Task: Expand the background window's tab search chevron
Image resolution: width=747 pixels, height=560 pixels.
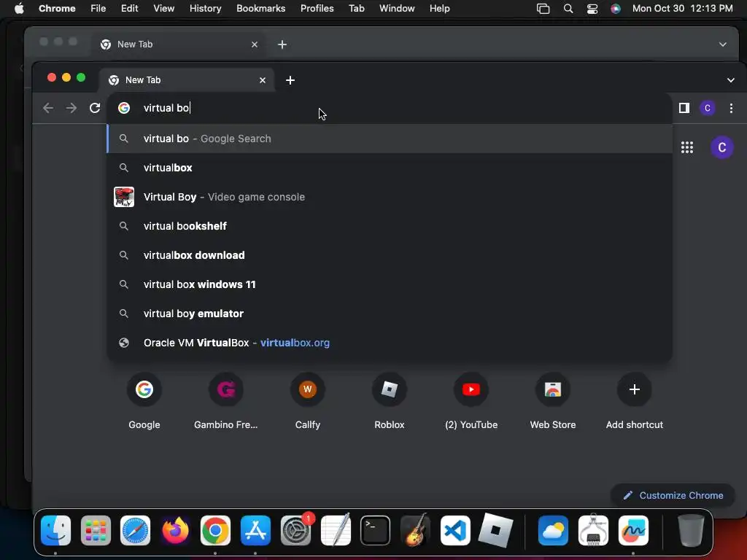Action: [x=723, y=44]
